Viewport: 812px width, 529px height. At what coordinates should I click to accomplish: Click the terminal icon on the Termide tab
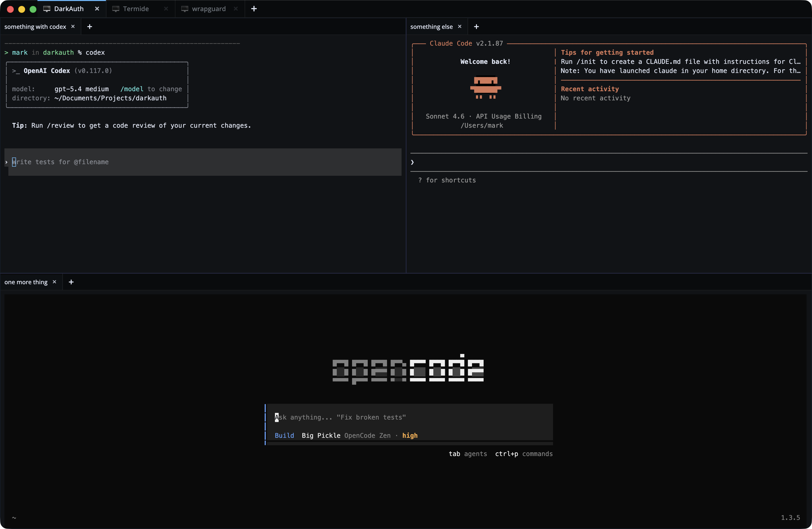coord(116,9)
